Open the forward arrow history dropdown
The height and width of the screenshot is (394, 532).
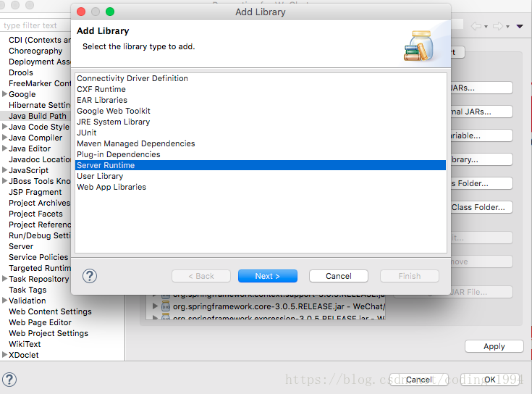(507, 27)
